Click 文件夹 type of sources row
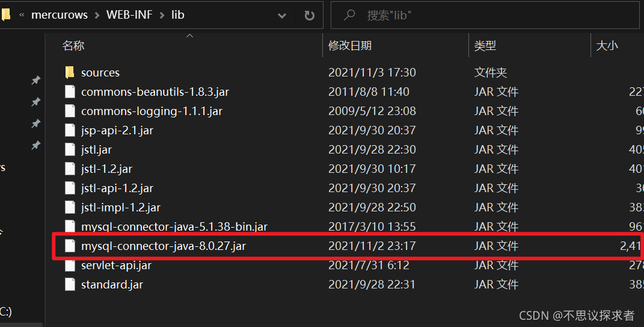The width and height of the screenshot is (644, 327). (x=491, y=73)
